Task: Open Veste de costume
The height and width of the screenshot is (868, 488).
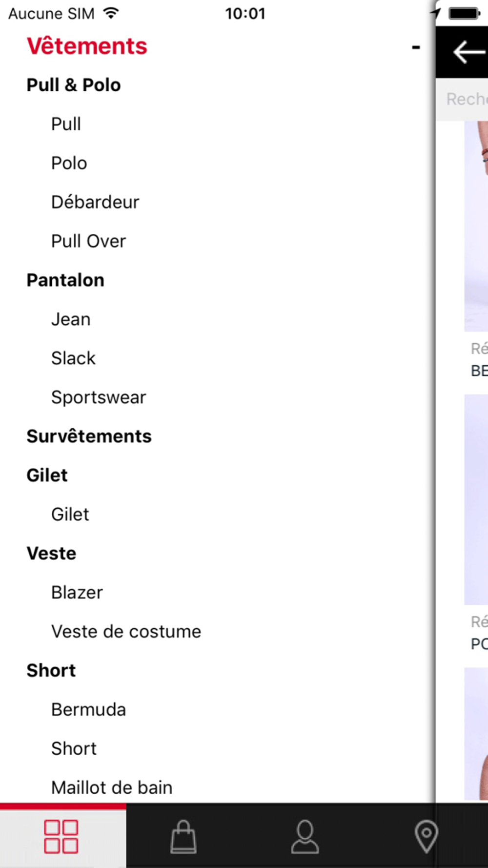Action: 126,632
